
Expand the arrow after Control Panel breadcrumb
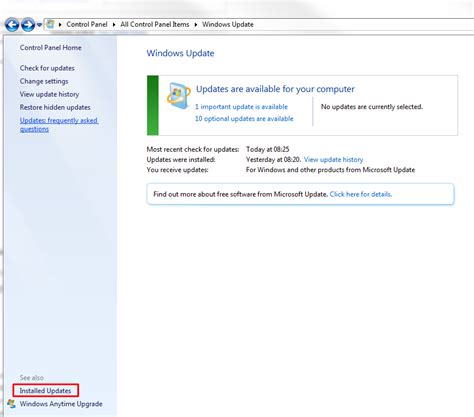tap(114, 25)
